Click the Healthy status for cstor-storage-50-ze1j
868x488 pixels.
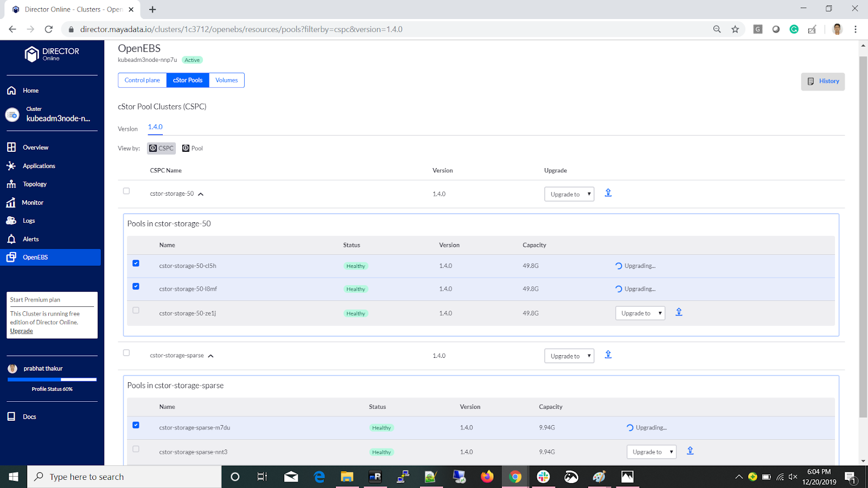pyautogui.click(x=356, y=313)
